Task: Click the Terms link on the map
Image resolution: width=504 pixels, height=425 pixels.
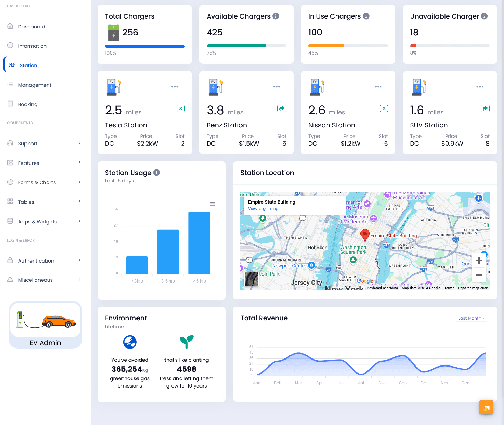Action: click(449, 288)
